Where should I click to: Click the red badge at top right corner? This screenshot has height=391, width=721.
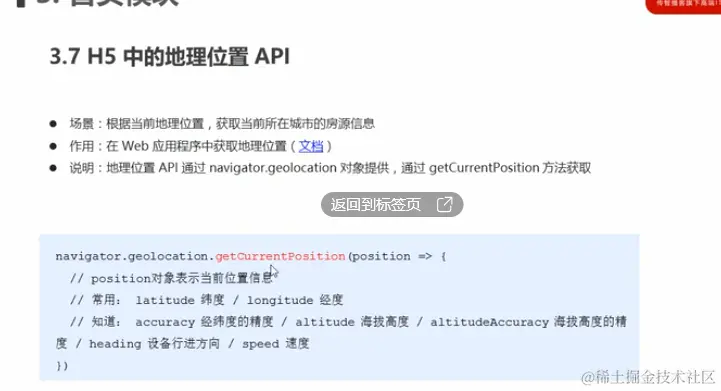click(683, 6)
